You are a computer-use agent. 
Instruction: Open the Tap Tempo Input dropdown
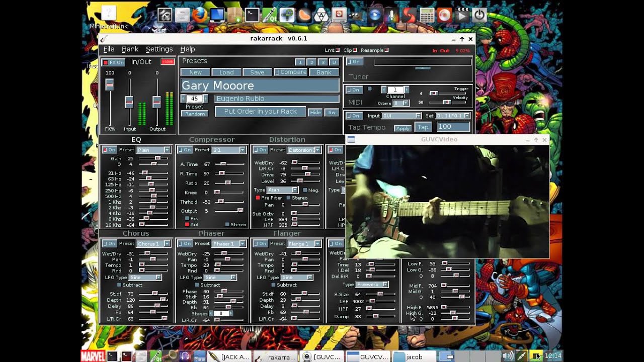point(401,116)
